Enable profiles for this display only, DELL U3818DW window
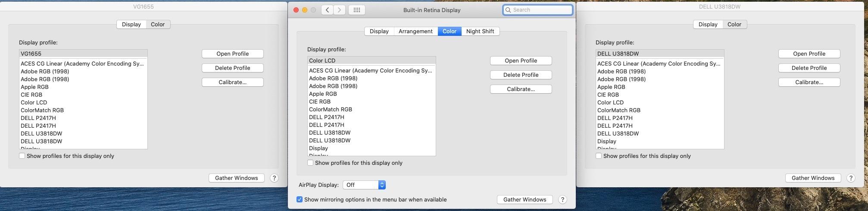 click(599, 156)
